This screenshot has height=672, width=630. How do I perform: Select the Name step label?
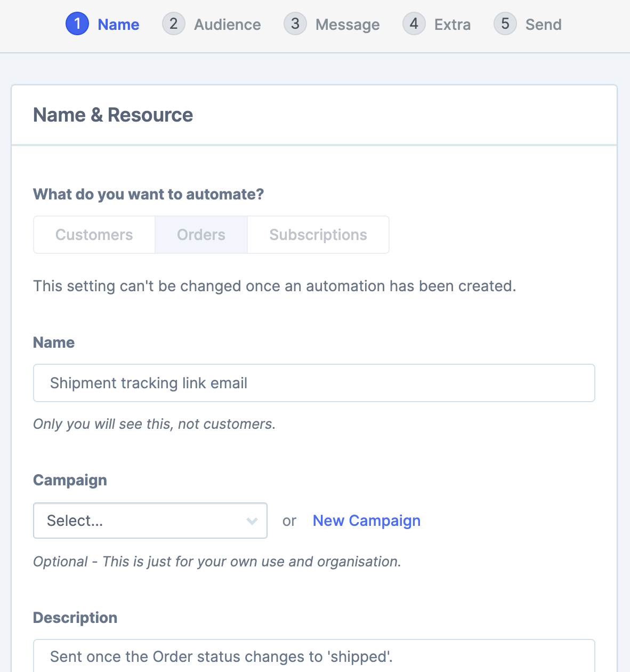tap(118, 25)
